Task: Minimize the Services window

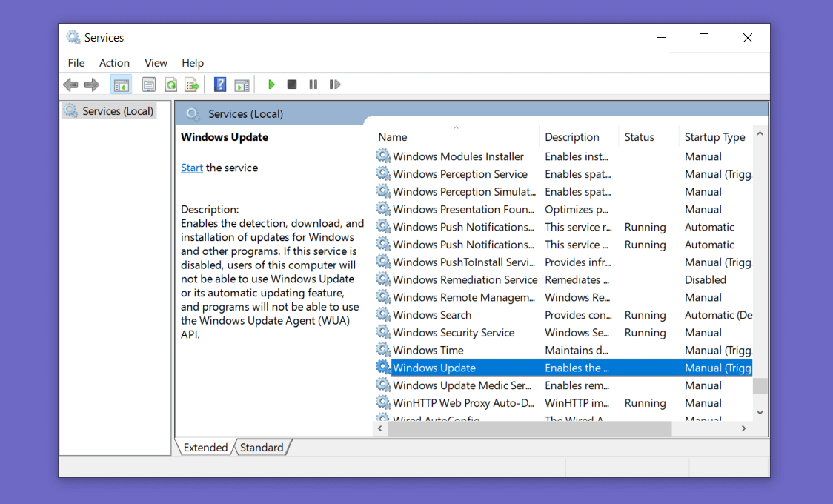Action: [661, 38]
